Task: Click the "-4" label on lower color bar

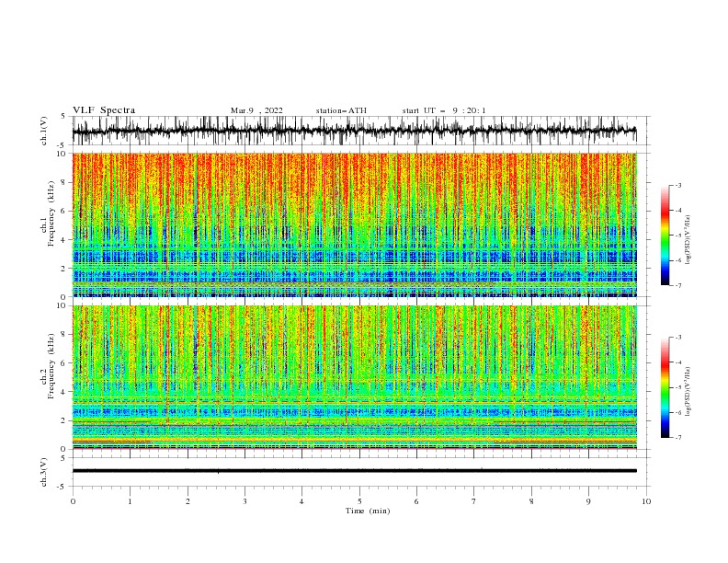Action: pyautogui.click(x=678, y=362)
